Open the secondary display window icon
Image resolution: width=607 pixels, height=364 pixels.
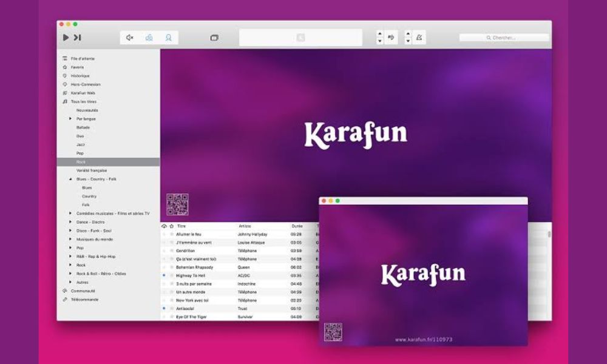click(x=214, y=38)
